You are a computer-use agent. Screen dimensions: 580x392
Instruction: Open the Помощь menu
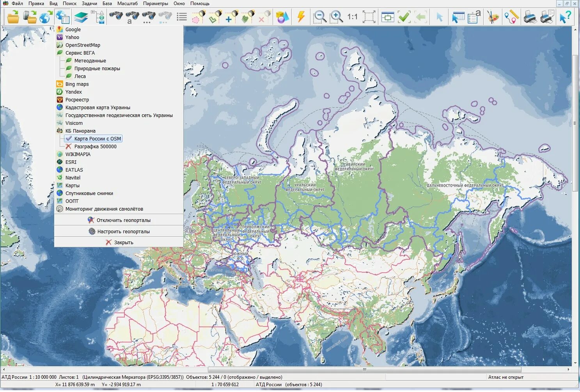coord(200,4)
